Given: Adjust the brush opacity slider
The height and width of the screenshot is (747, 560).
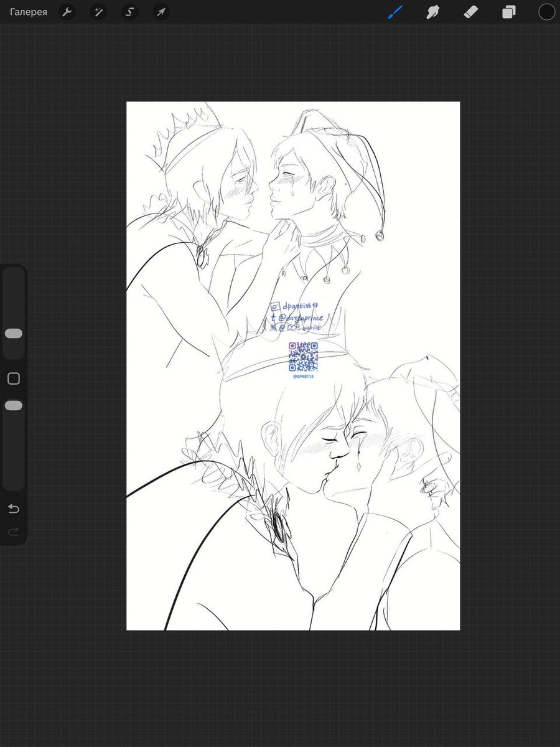Looking at the screenshot, I should coord(13,405).
